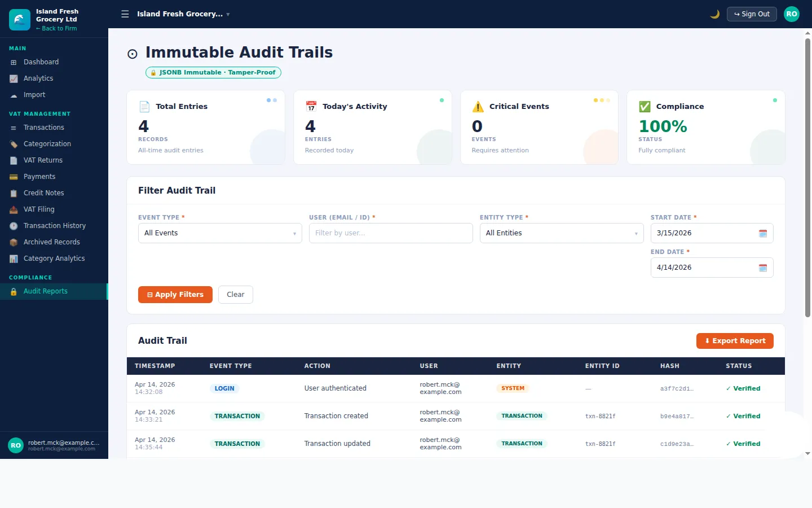Click the audit trails heading target icon
The height and width of the screenshot is (508, 812).
(133, 54)
